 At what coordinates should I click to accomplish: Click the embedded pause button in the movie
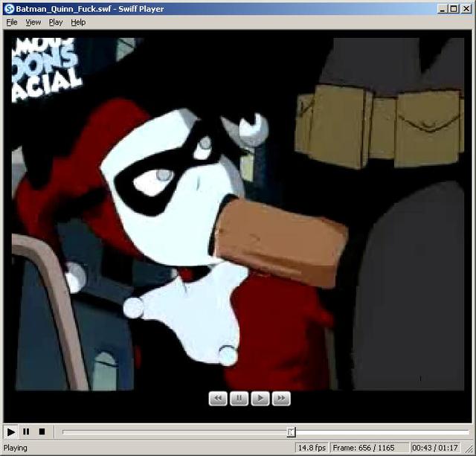point(239,398)
